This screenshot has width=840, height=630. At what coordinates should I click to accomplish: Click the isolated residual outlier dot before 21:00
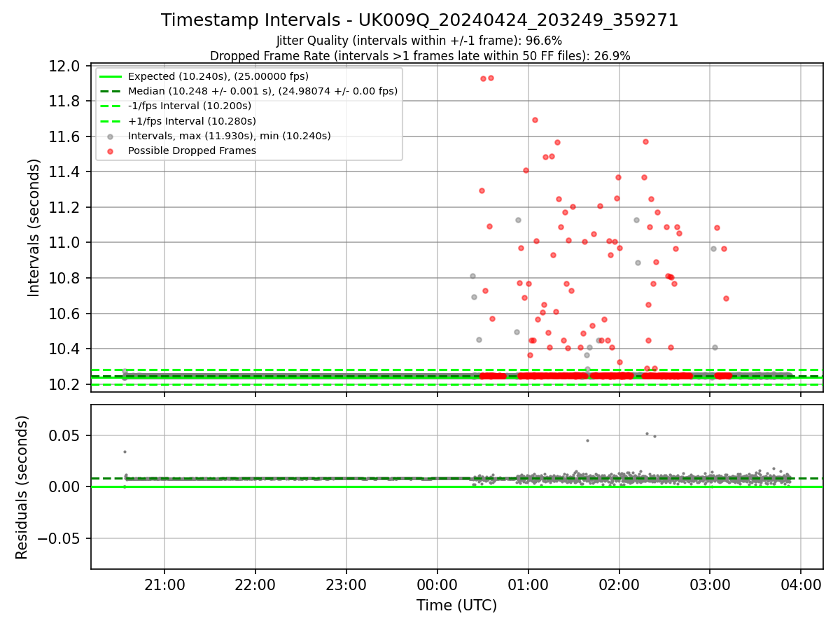click(125, 451)
